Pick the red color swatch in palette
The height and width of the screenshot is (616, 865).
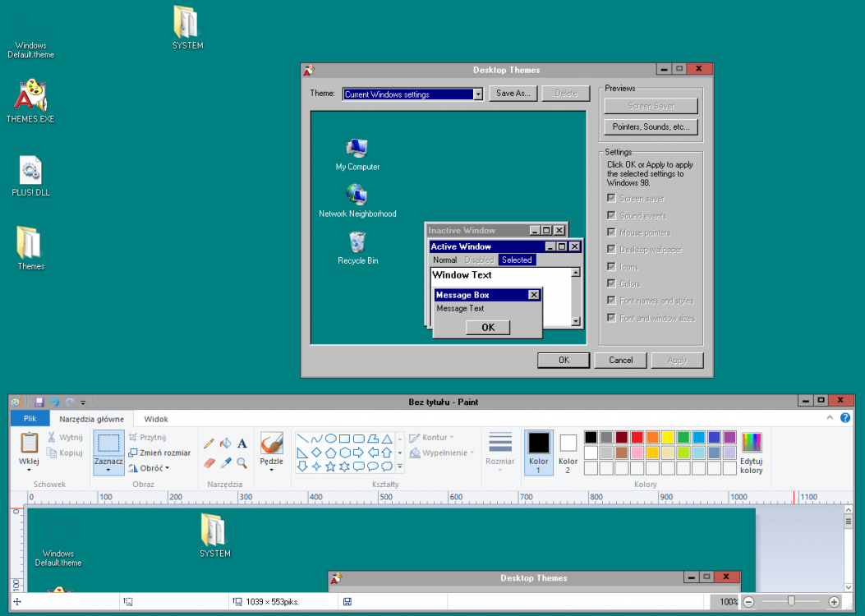click(637, 438)
